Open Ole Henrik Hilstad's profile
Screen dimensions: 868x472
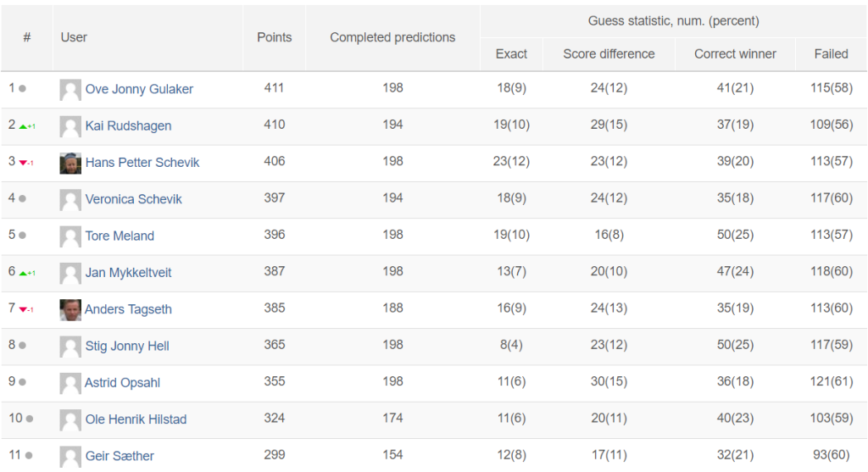(x=136, y=419)
